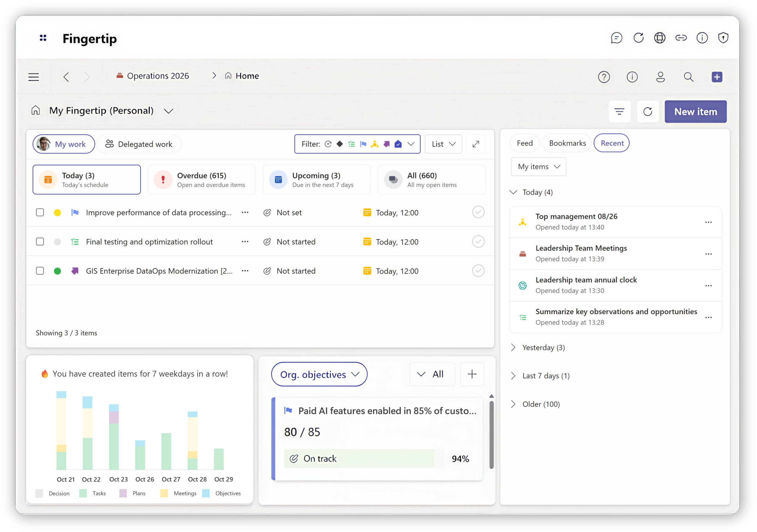757x532 pixels.
Task: Open more options for 'Top management 08/26'
Action: click(x=708, y=222)
